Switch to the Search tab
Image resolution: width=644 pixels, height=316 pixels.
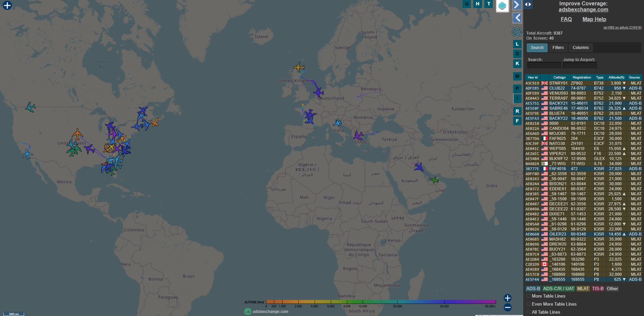pos(537,48)
